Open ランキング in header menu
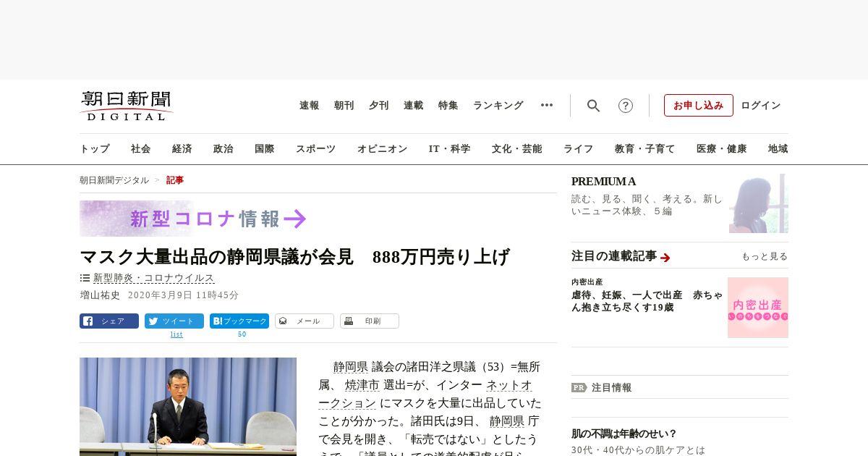 [498, 106]
